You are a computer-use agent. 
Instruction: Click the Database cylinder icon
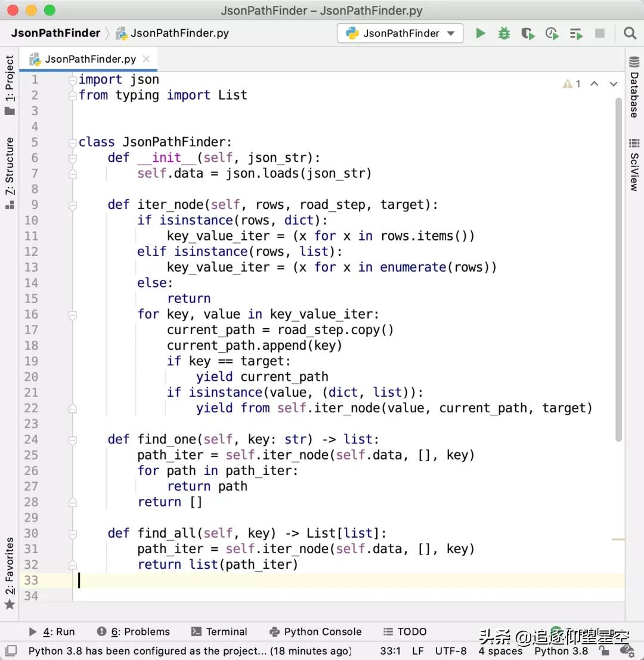coord(634,62)
